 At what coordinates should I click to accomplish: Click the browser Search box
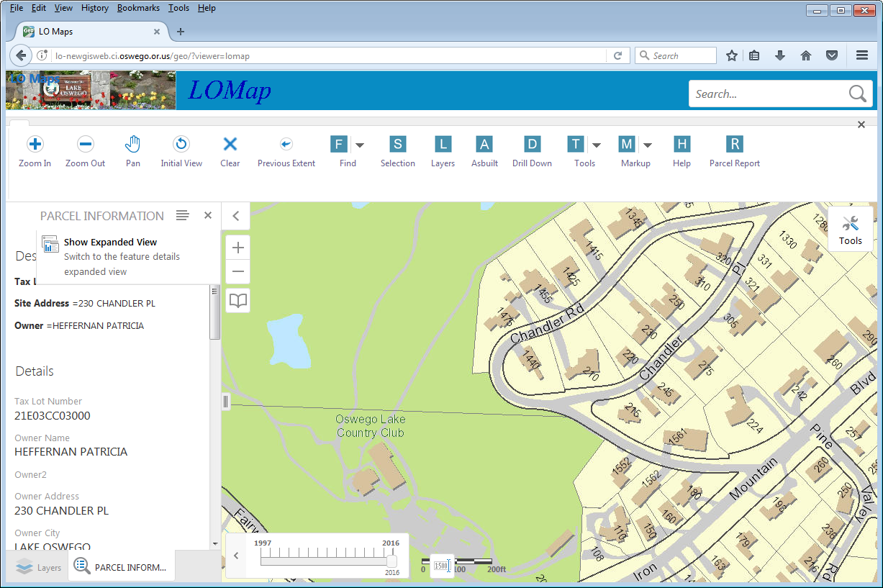tap(676, 55)
